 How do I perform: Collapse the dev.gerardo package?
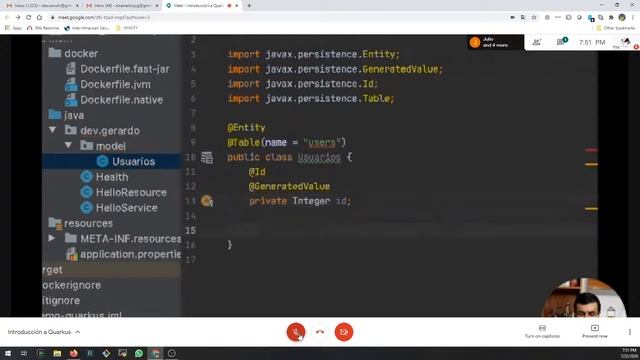52,130
